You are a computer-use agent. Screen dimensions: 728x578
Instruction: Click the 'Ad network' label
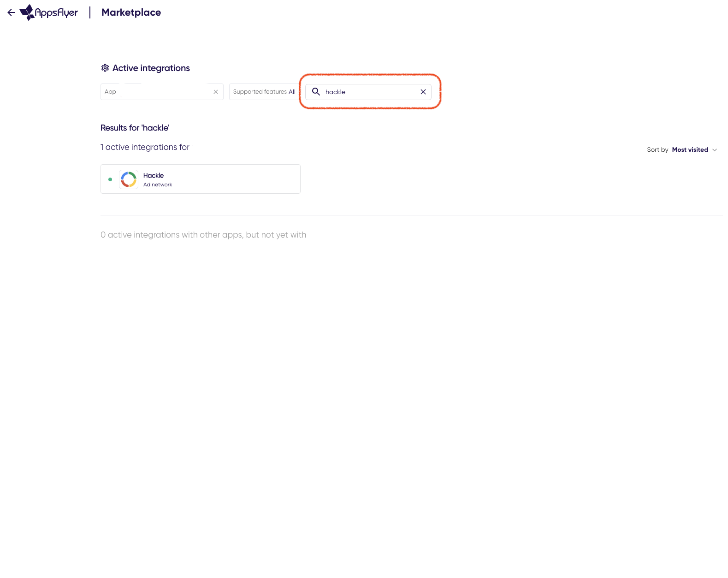(158, 185)
